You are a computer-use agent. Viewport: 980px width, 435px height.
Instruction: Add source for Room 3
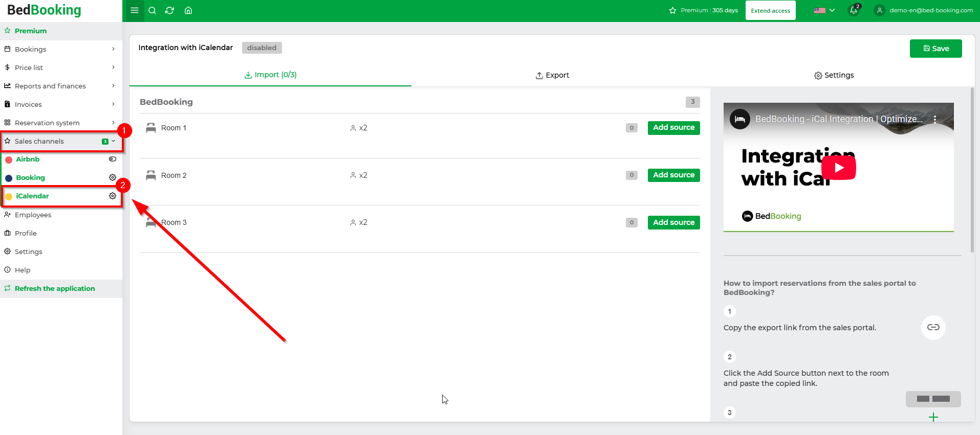pyautogui.click(x=673, y=223)
